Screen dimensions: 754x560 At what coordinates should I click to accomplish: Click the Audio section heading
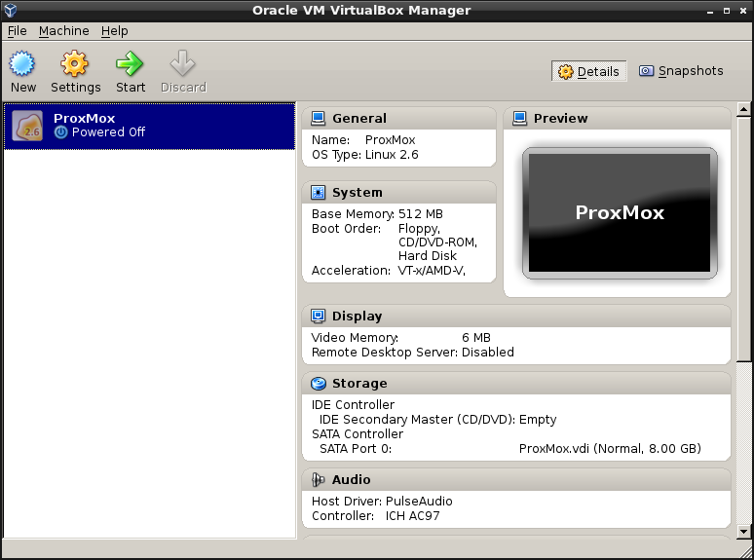351,479
